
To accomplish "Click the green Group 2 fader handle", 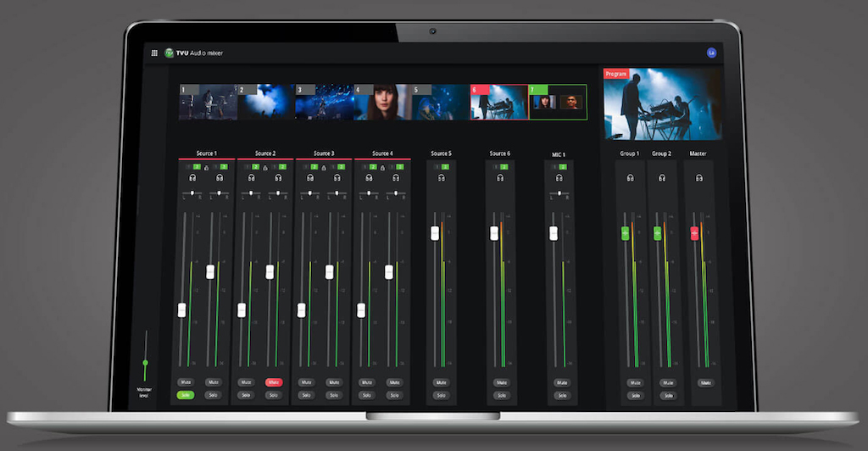I will [657, 233].
